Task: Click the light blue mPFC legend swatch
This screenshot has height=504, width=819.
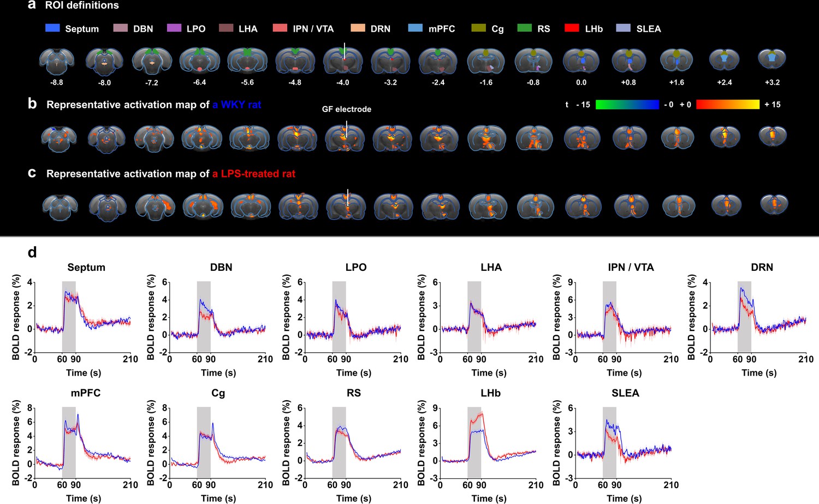Action: point(416,28)
